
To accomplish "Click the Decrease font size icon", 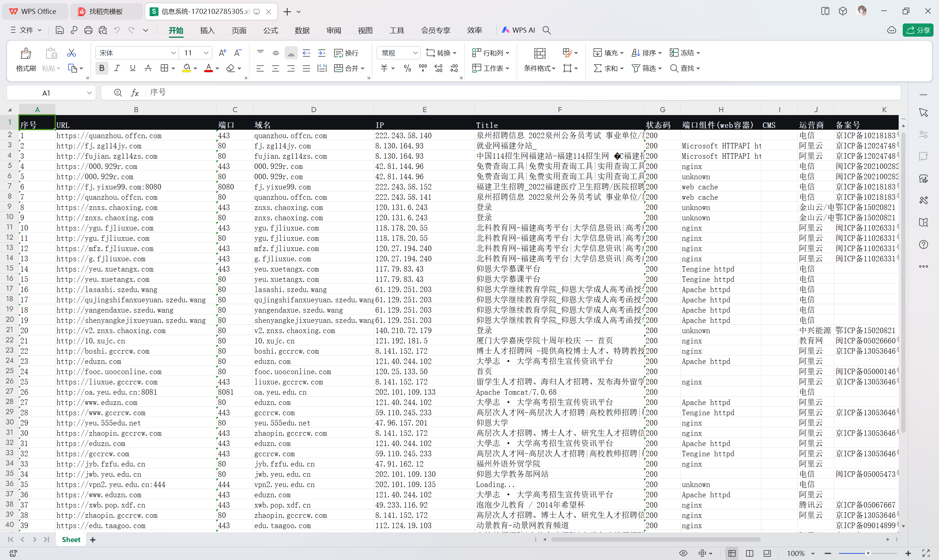I will [238, 53].
